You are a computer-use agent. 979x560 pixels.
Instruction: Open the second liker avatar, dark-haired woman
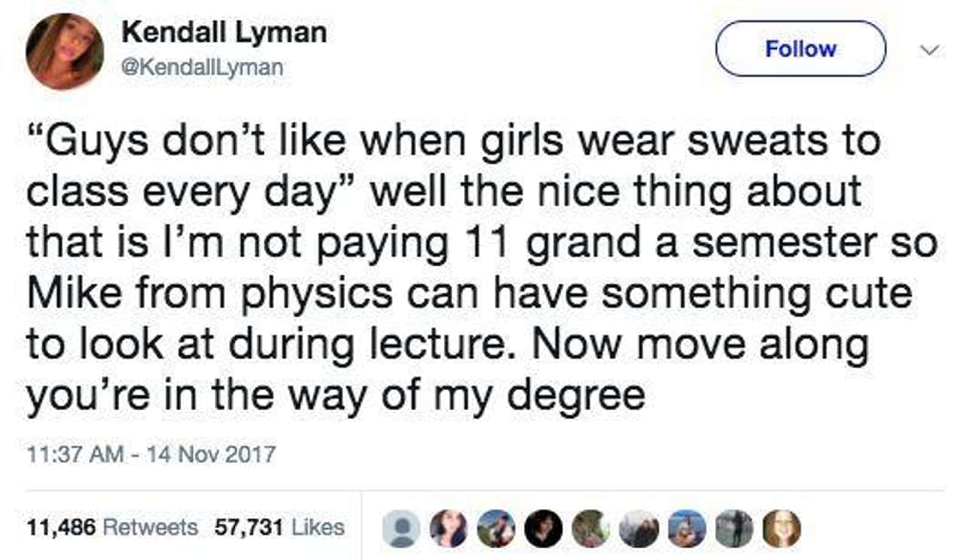pyautogui.click(x=448, y=529)
